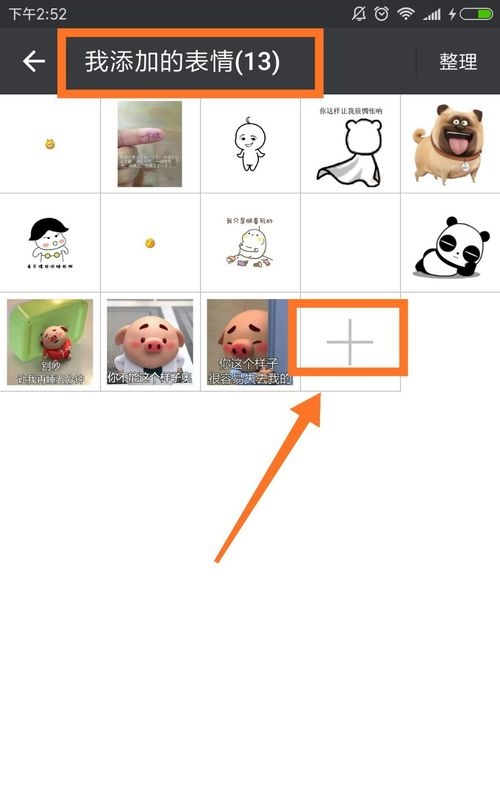Tap the back arrow icon
The width and height of the screenshot is (500, 790).
click(34, 61)
